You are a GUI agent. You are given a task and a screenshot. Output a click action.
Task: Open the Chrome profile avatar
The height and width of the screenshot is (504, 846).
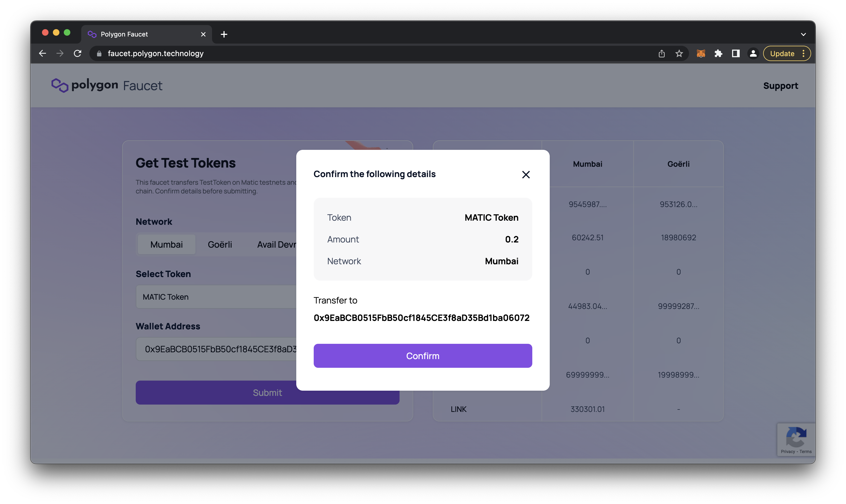(x=753, y=53)
